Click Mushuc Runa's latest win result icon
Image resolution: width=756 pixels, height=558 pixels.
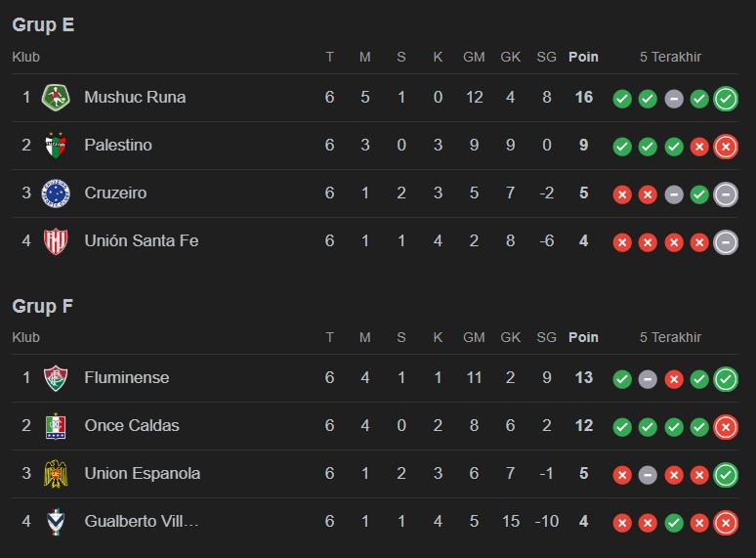click(725, 99)
